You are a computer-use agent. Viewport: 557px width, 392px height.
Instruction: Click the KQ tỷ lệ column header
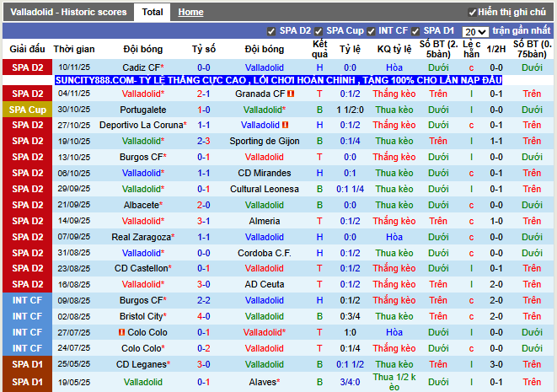pyautogui.click(x=394, y=49)
